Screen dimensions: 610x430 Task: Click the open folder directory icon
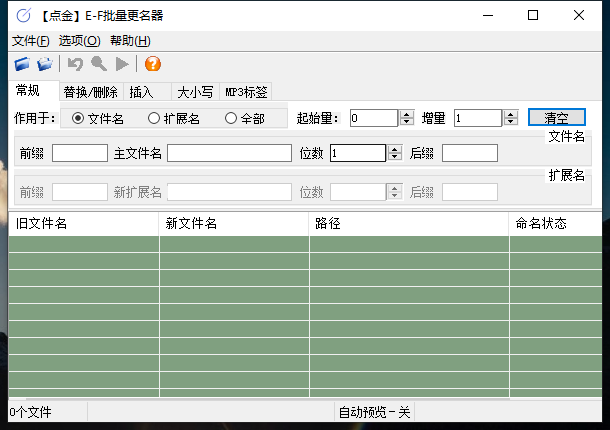(x=45, y=64)
